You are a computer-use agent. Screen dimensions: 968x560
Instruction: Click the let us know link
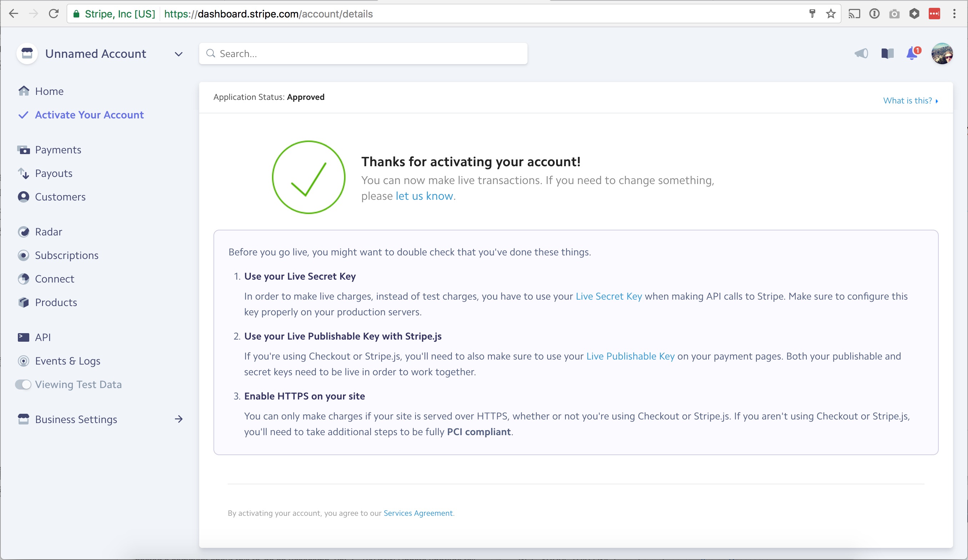click(424, 196)
